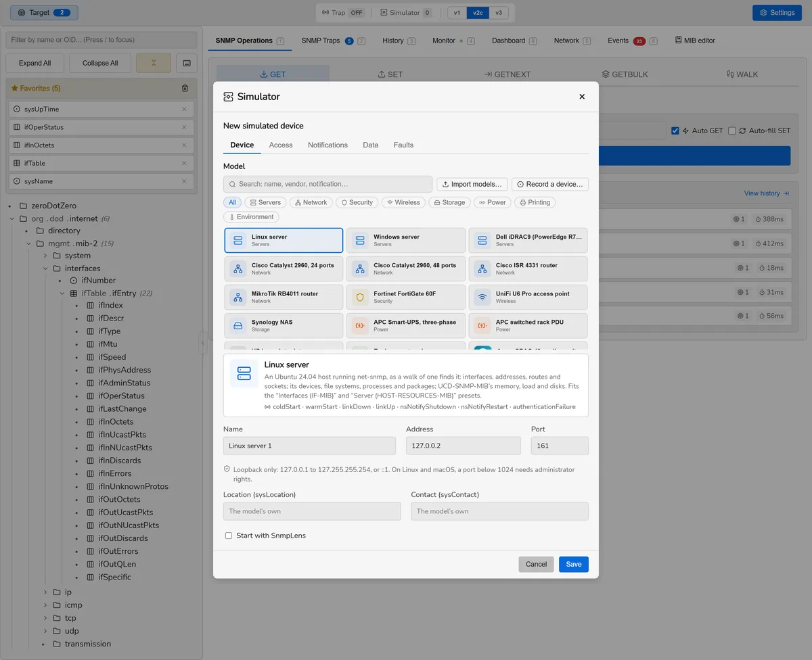Filter models by Servers

tap(265, 202)
